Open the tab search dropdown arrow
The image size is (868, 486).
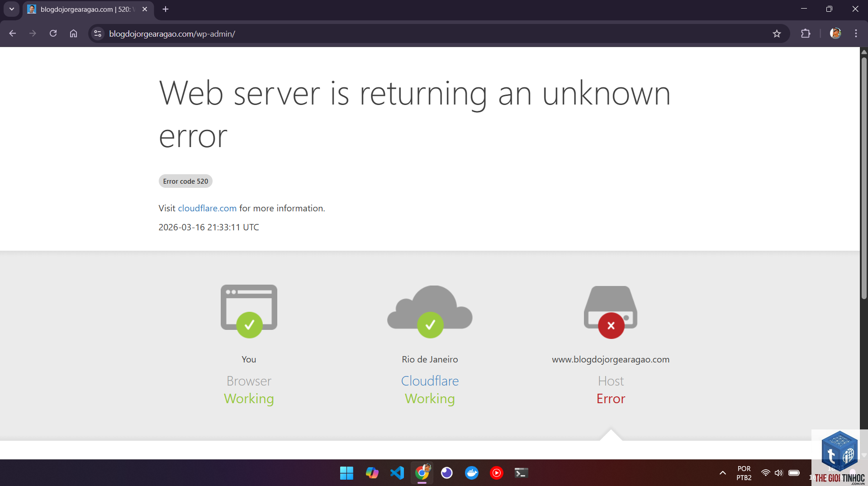[12, 9]
